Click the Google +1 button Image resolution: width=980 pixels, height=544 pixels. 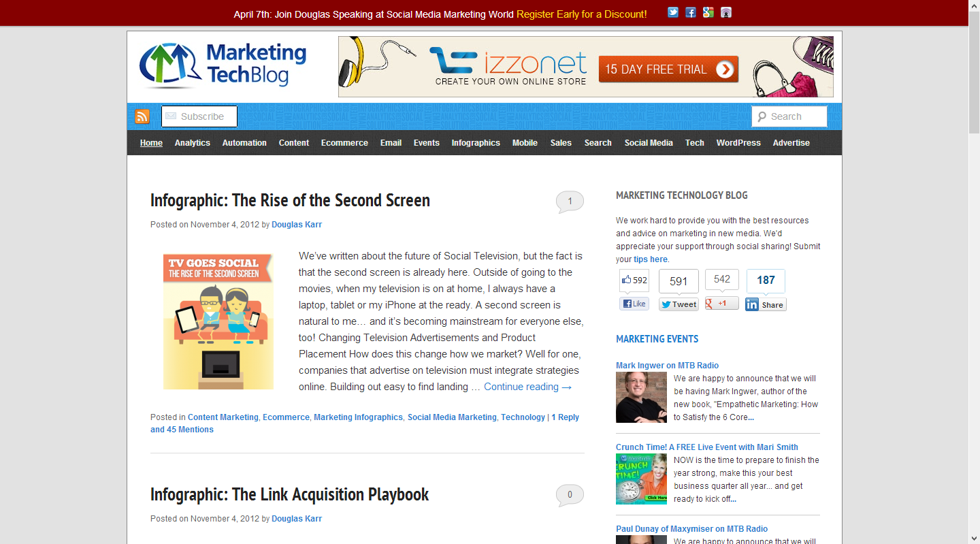721,304
